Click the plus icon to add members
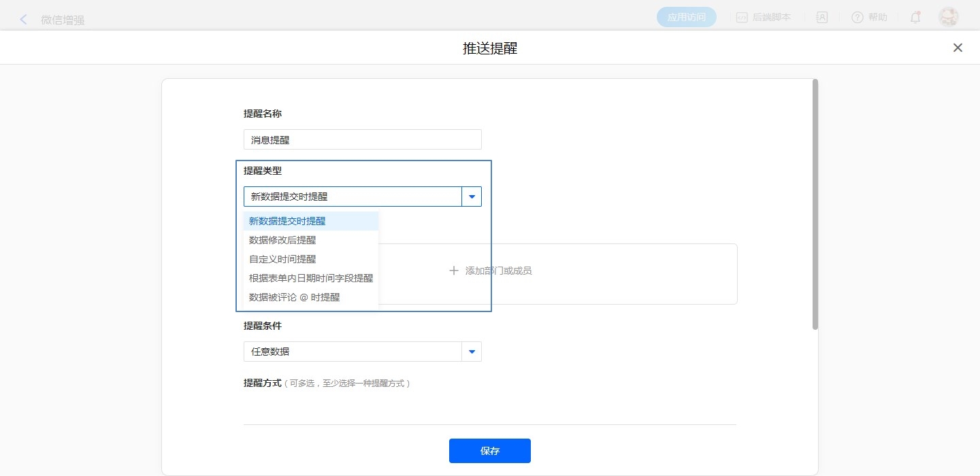 coord(454,271)
